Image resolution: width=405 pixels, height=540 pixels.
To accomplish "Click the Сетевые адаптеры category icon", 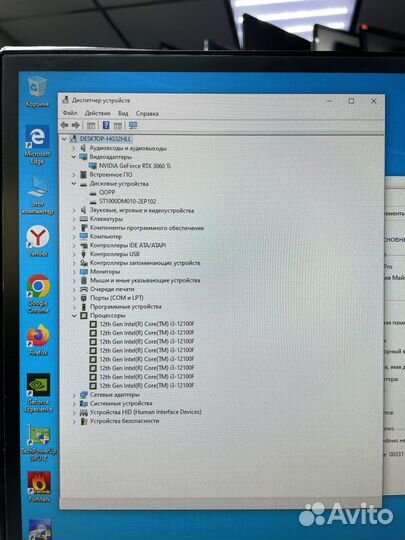I will [84, 395].
